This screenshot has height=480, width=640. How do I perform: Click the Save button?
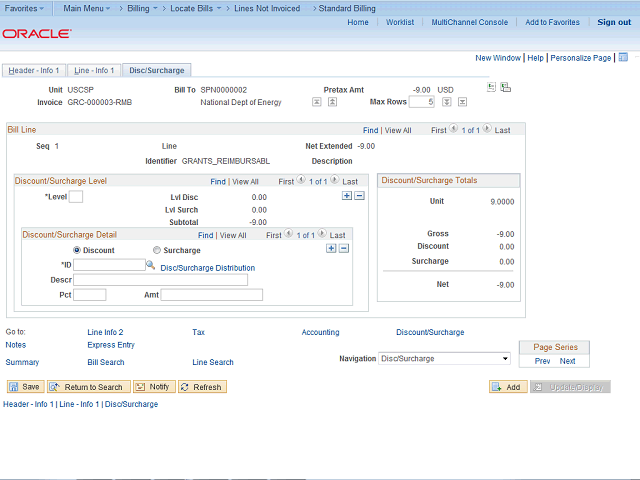pos(25,387)
